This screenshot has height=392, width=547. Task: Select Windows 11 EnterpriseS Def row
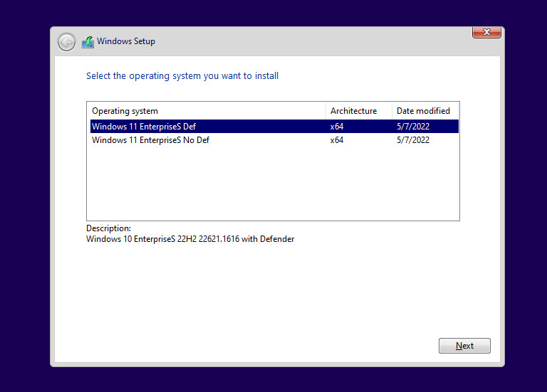274,126
